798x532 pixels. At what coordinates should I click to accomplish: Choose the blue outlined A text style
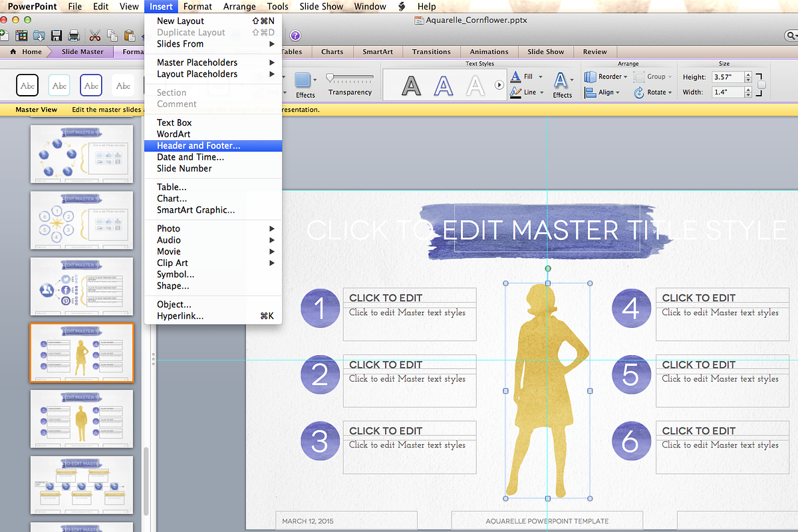click(x=444, y=85)
